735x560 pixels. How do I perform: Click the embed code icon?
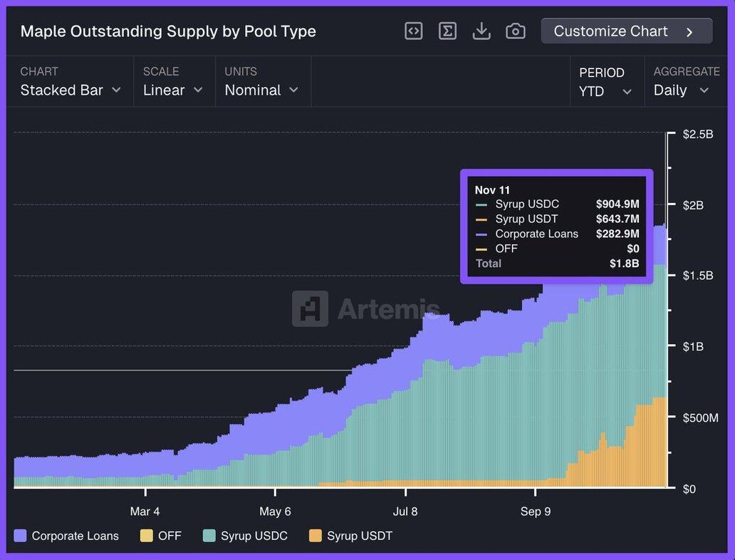(414, 31)
